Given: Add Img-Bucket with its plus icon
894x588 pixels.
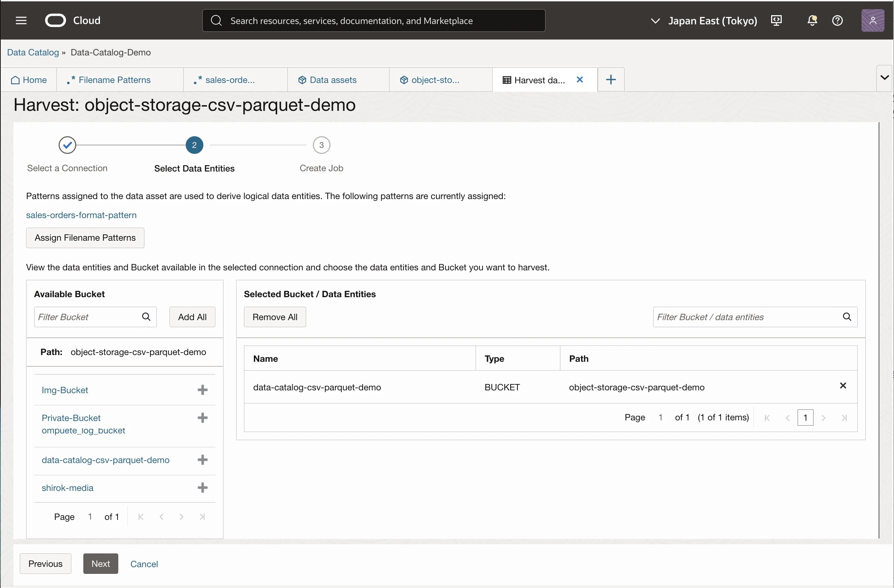Looking at the screenshot, I should [202, 390].
